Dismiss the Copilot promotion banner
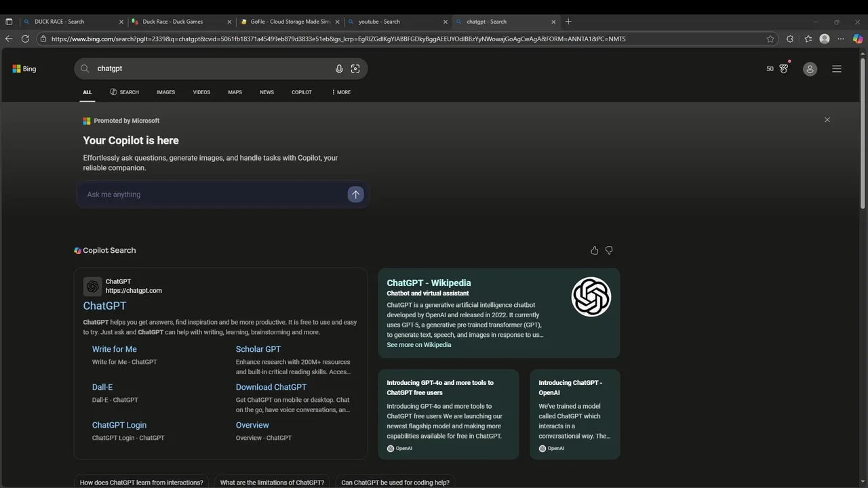The width and height of the screenshot is (868, 488). pyautogui.click(x=827, y=120)
